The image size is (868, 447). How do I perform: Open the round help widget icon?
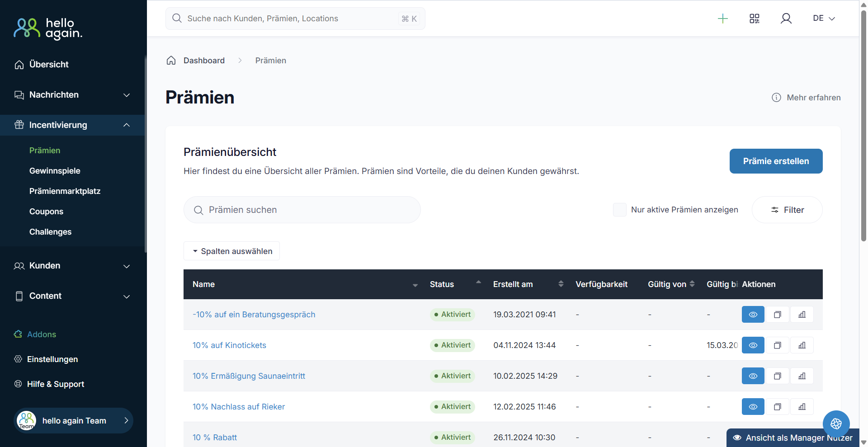pyautogui.click(x=836, y=423)
